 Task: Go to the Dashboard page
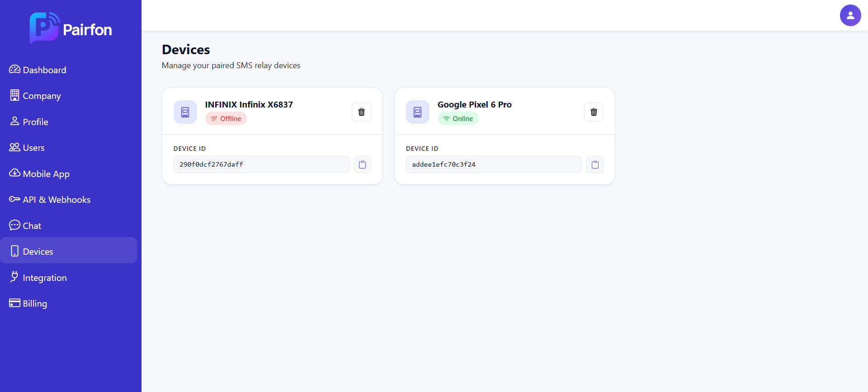point(44,70)
